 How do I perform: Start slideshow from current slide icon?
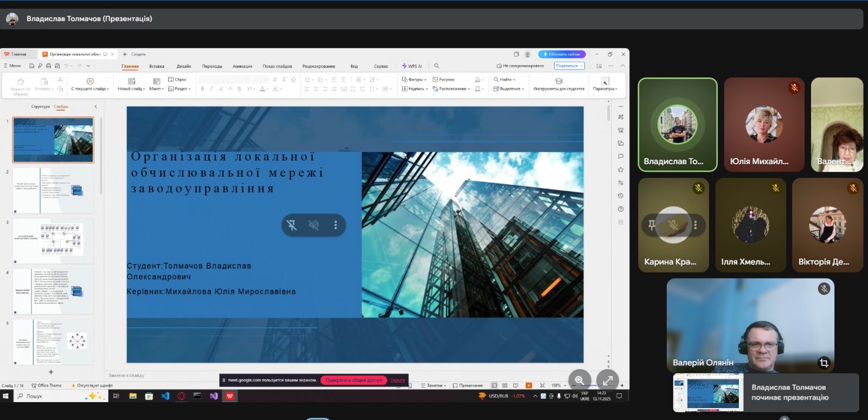point(90,81)
